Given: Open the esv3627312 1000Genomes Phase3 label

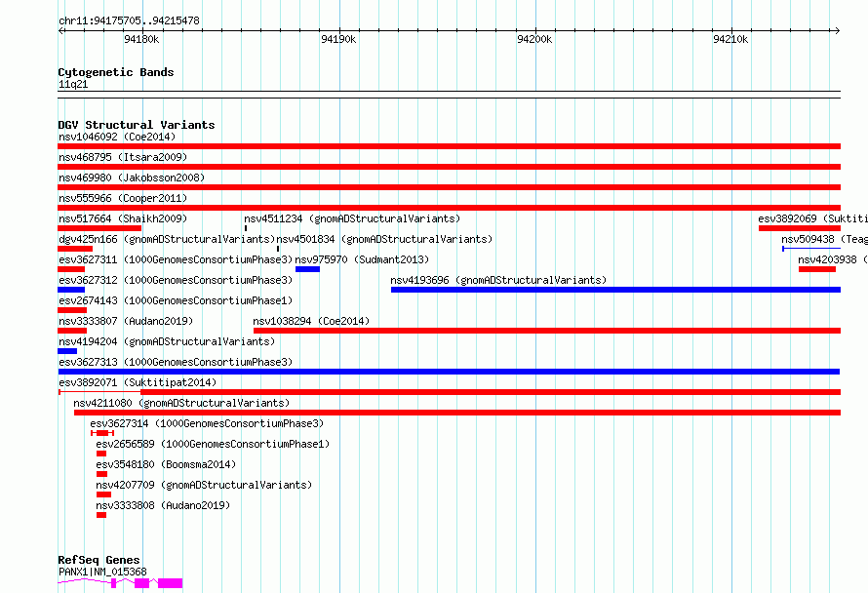Looking at the screenshot, I should (176, 280).
